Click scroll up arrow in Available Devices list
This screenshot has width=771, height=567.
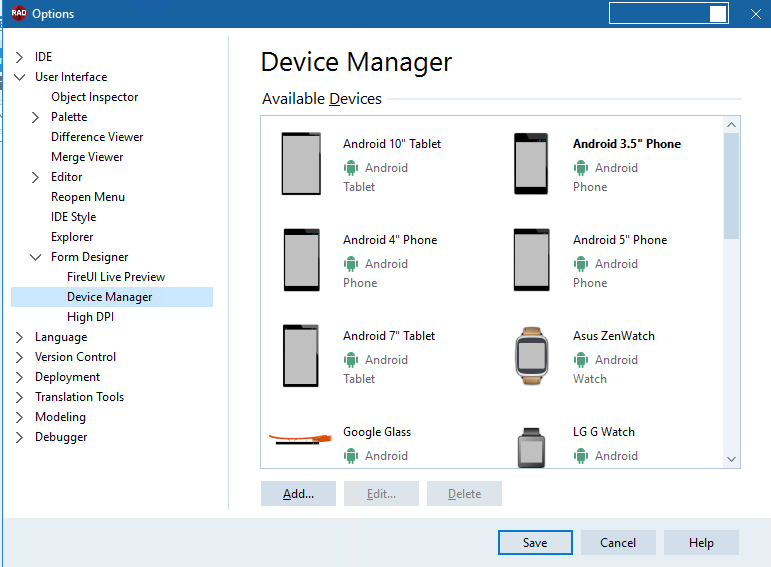point(732,124)
